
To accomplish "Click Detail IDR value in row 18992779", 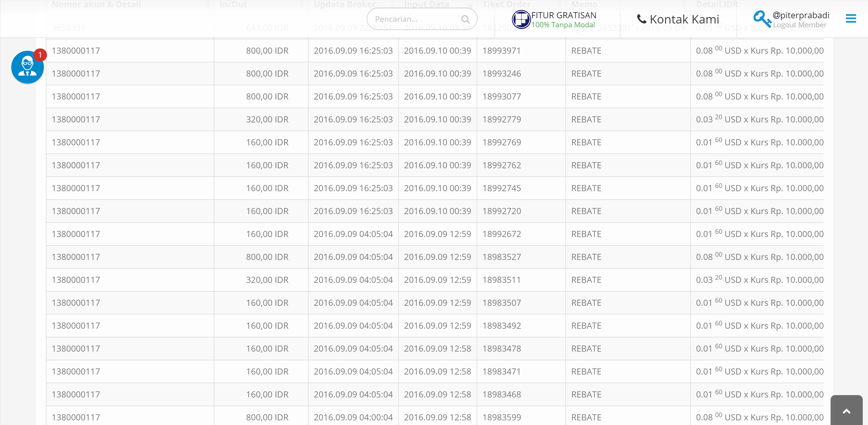I will pos(759,119).
